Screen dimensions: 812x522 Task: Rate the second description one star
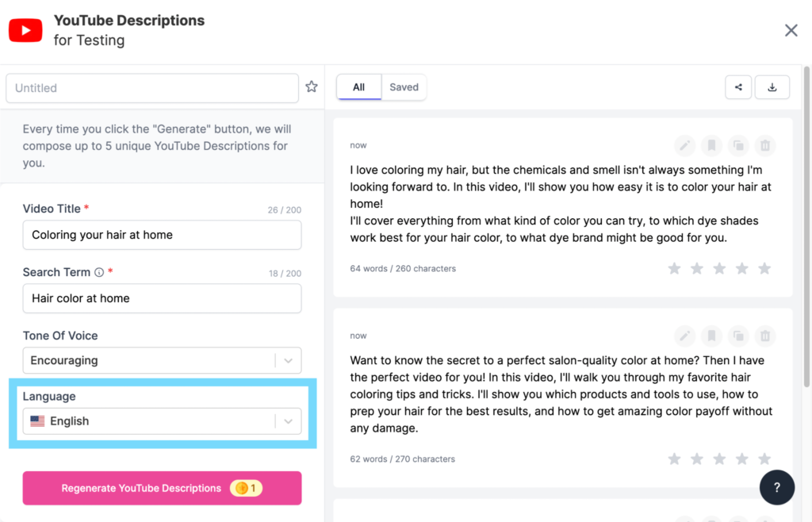point(674,459)
